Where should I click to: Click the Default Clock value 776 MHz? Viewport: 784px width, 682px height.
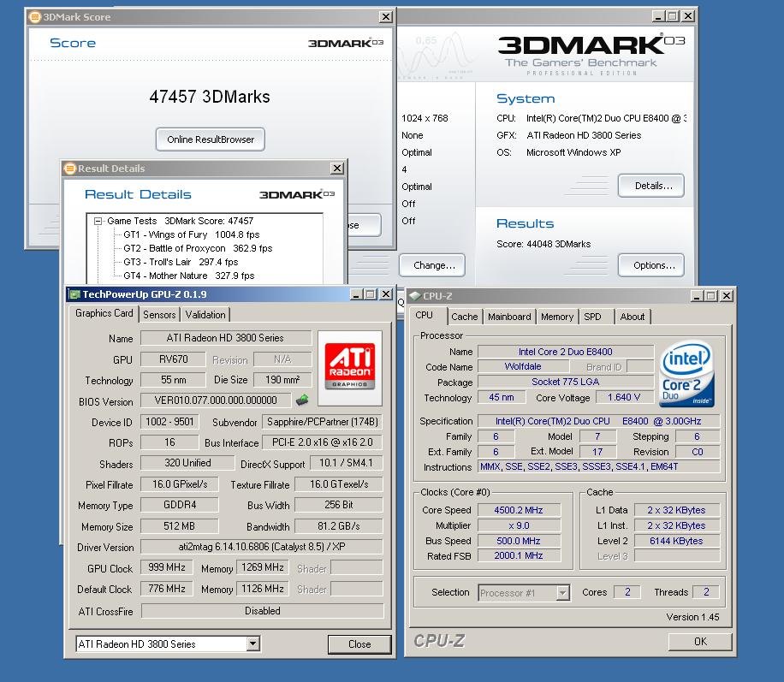(x=167, y=589)
